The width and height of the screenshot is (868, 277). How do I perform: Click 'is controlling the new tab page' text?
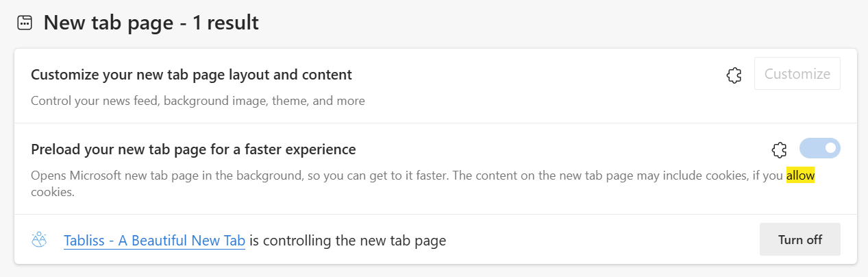[347, 241]
